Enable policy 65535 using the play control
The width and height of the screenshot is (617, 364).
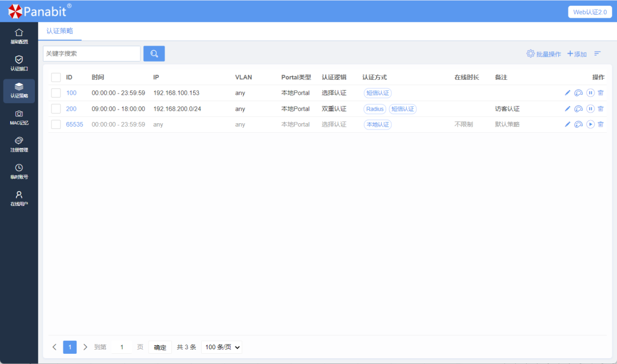click(590, 124)
